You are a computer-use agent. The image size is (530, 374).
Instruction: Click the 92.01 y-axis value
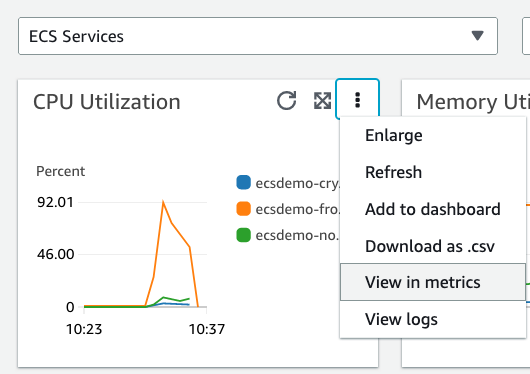55,202
